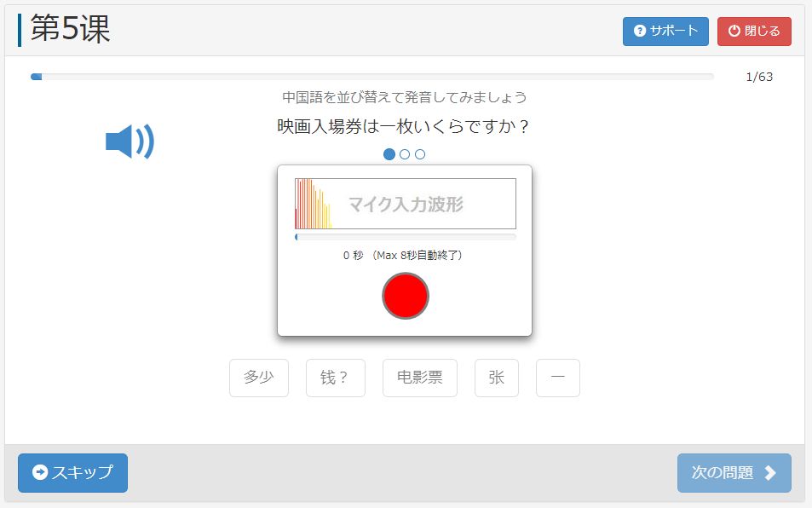The height and width of the screenshot is (508, 812).
Task: Click the recording time progress bar
Action: 406,237
